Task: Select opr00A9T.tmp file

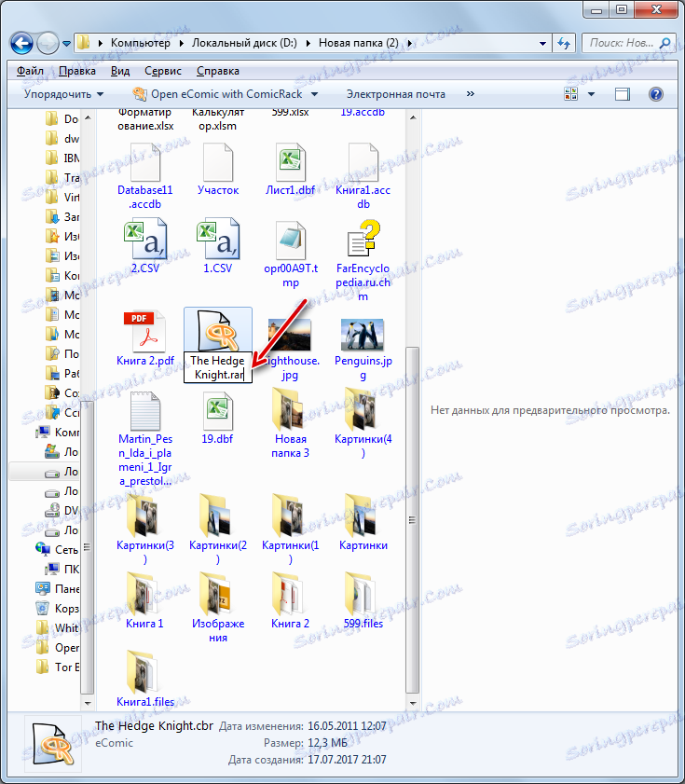Action: [291, 254]
